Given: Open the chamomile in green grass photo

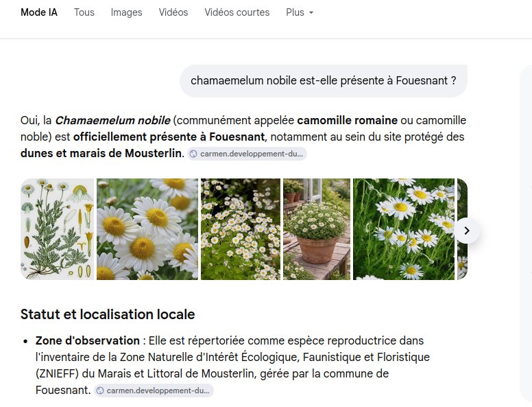Looking at the screenshot, I should click(x=404, y=229).
